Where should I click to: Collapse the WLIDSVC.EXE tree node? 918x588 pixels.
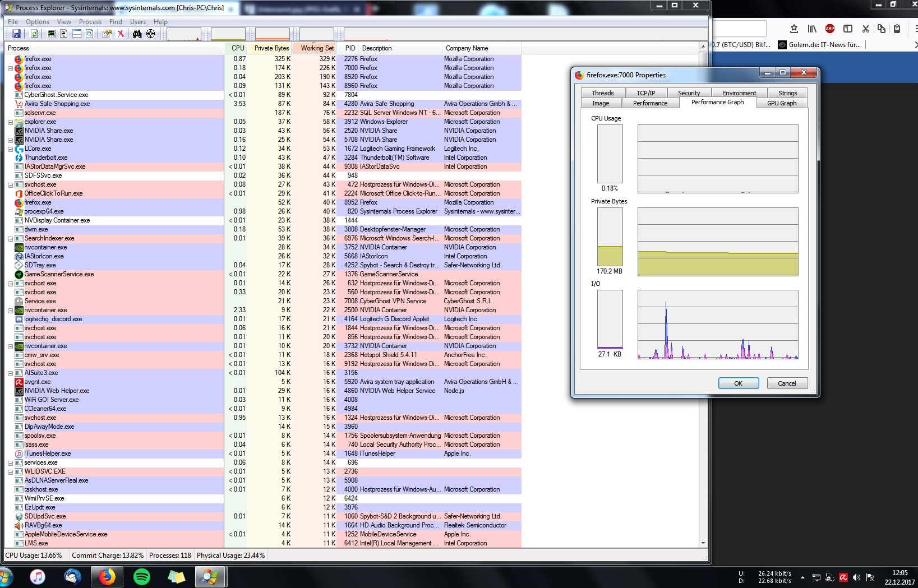10,471
